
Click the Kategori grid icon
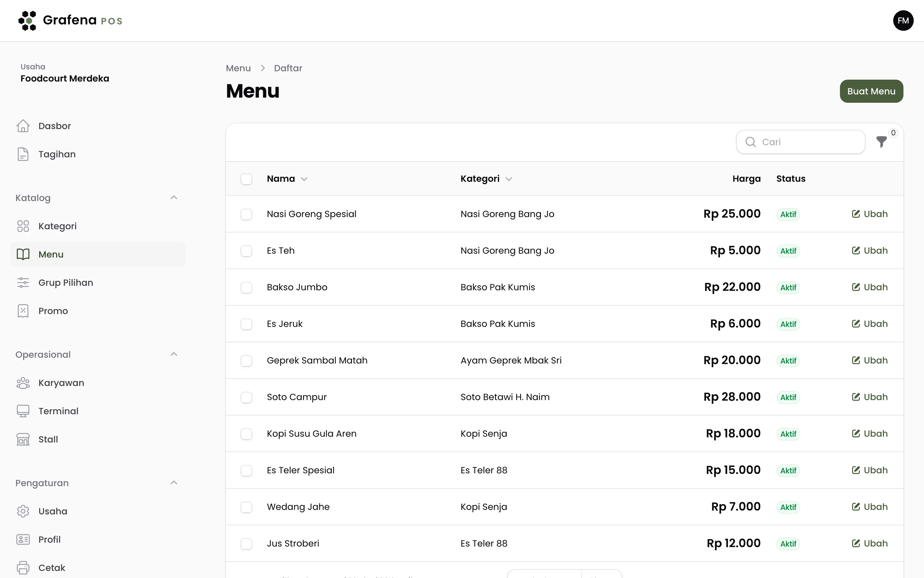tap(23, 226)
